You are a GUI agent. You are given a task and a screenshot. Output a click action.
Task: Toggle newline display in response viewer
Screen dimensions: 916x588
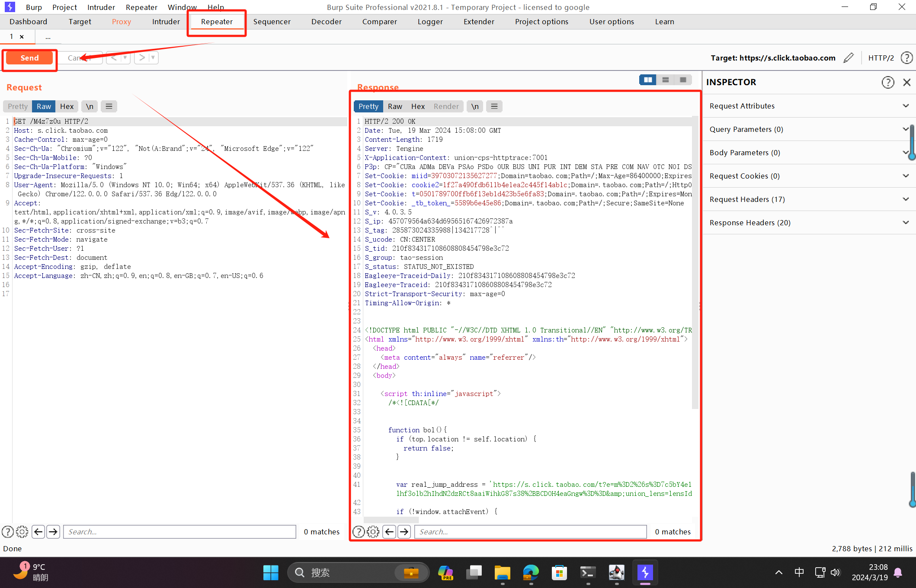[x=475, y=106]
